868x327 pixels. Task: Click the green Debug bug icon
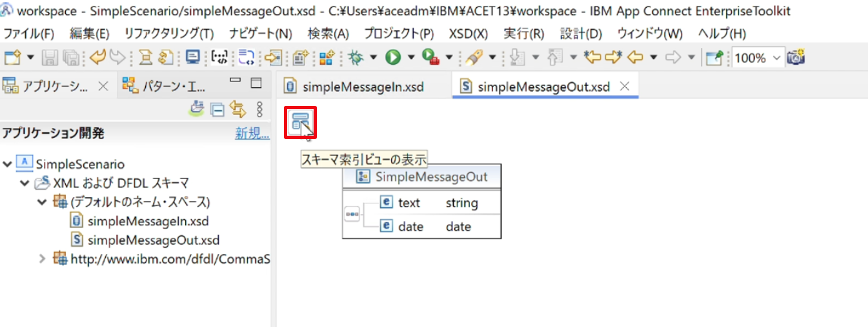[x=355, y=58]
